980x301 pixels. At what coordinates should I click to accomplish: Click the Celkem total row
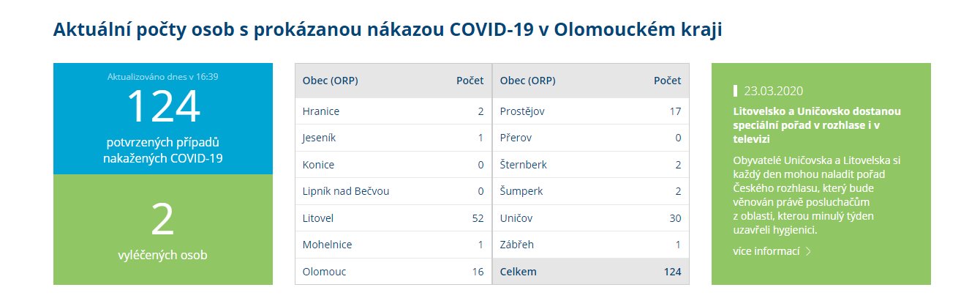591,272
